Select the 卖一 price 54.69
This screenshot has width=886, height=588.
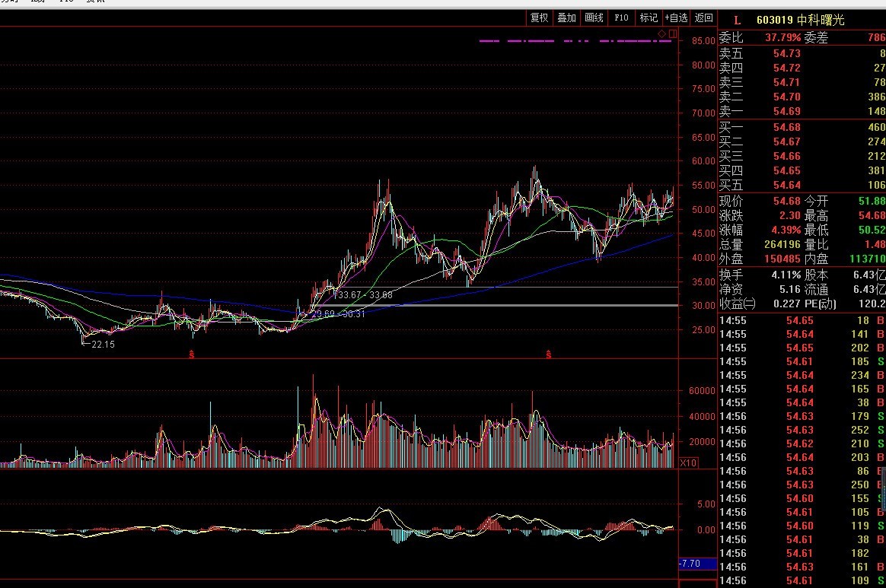786,111
